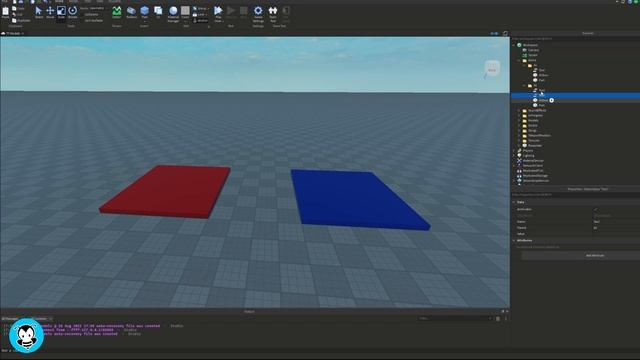
Task: Click the viewport place tab
Action: (13, 33)
